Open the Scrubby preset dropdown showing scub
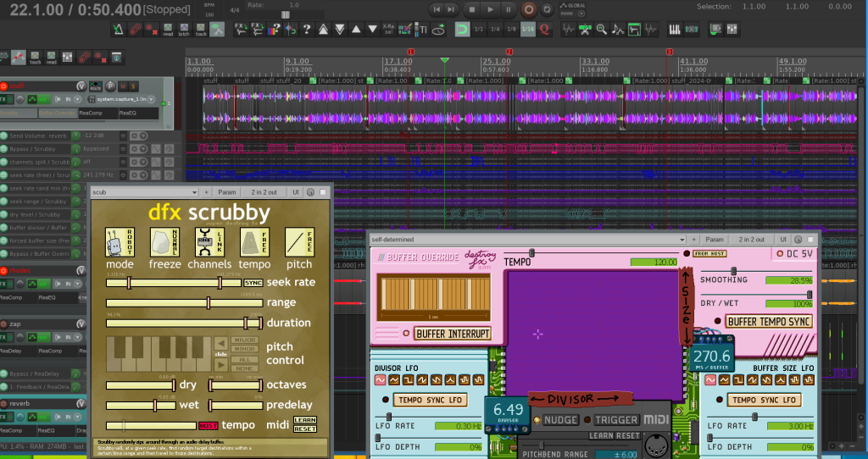This screenshot has width=868, height=459. point(145,192)
